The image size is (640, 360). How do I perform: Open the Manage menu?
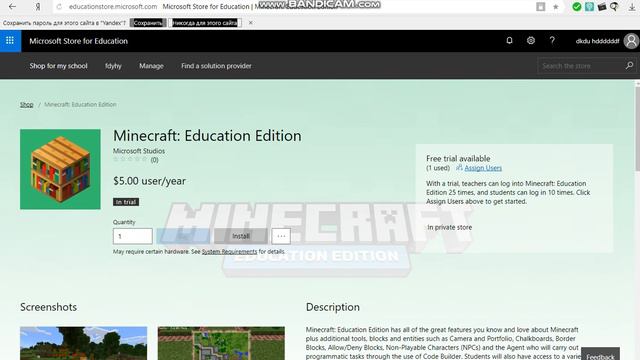151,66
